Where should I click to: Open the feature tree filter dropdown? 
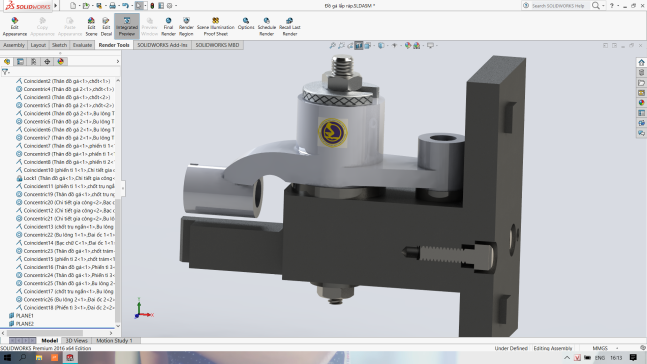coord(6,72)
